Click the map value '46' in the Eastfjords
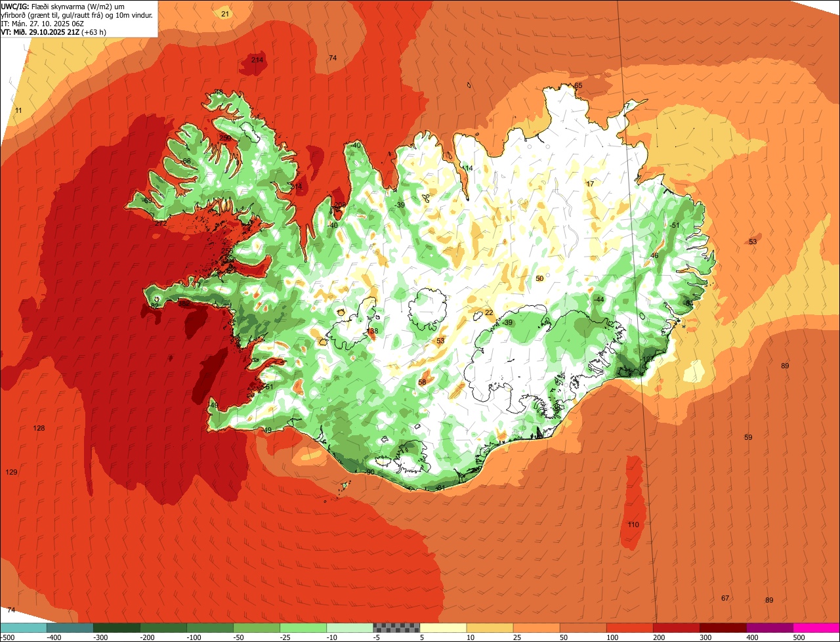840x642 pixels. coord(654,255)
